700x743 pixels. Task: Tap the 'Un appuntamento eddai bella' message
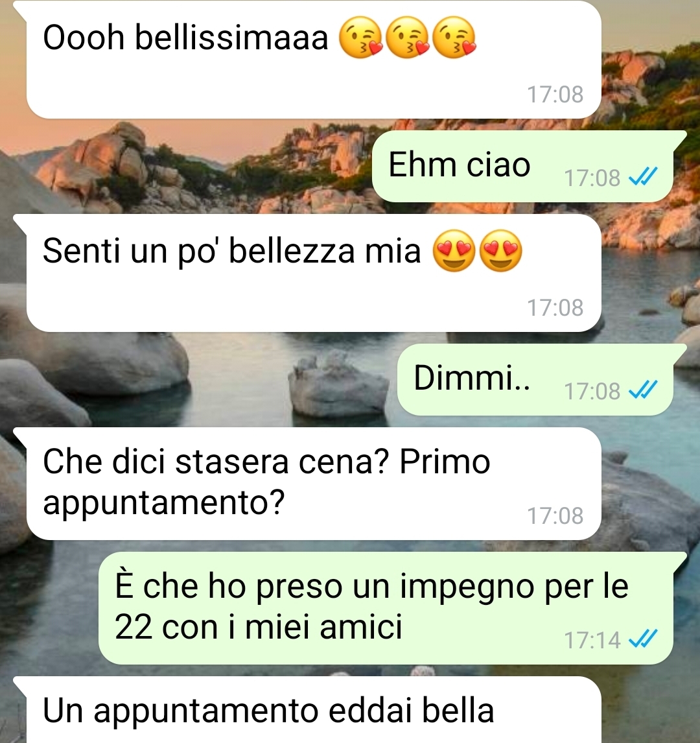tap(314, 710)
